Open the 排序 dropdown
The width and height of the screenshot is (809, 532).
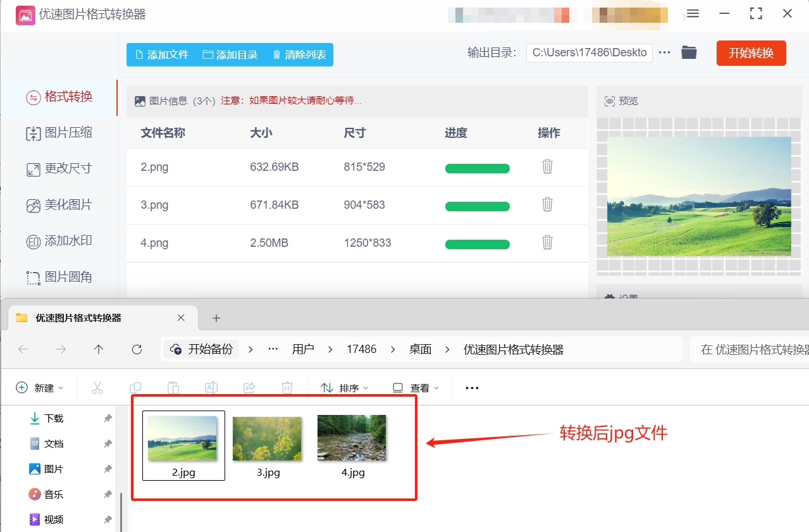point(344,388)
